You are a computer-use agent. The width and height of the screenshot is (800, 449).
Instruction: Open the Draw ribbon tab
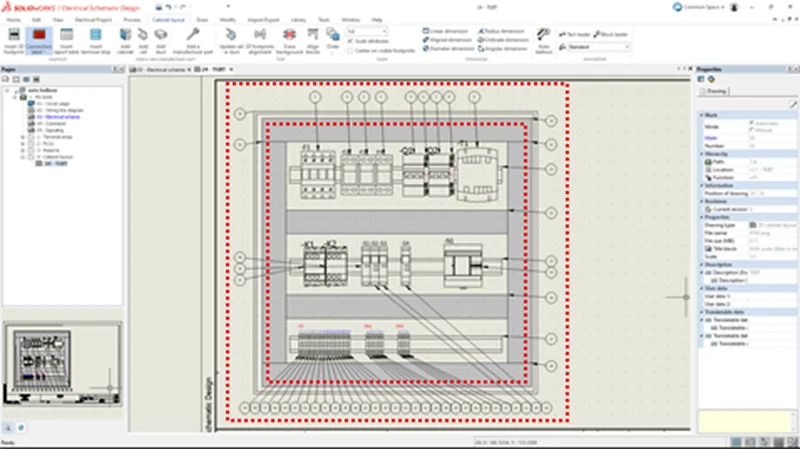pyautogui.click(x=202, y=19)
